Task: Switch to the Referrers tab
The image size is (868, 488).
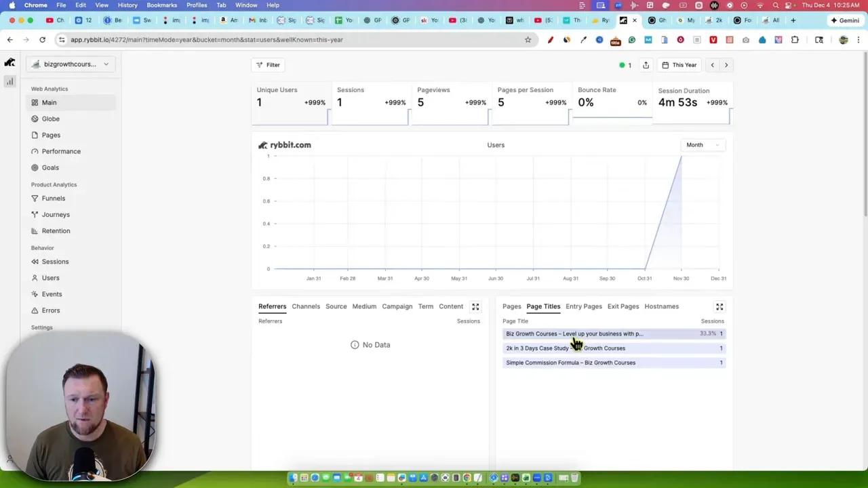Action: tap(272, 306)
